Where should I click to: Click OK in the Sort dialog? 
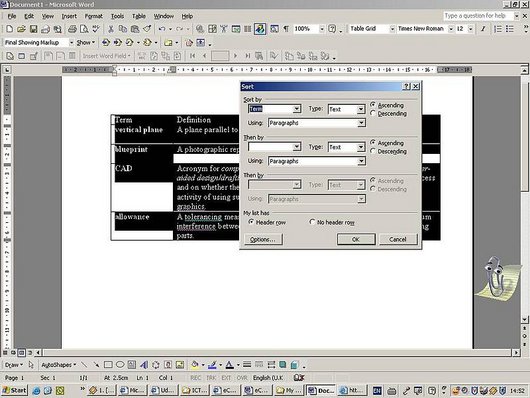[356, 239]
